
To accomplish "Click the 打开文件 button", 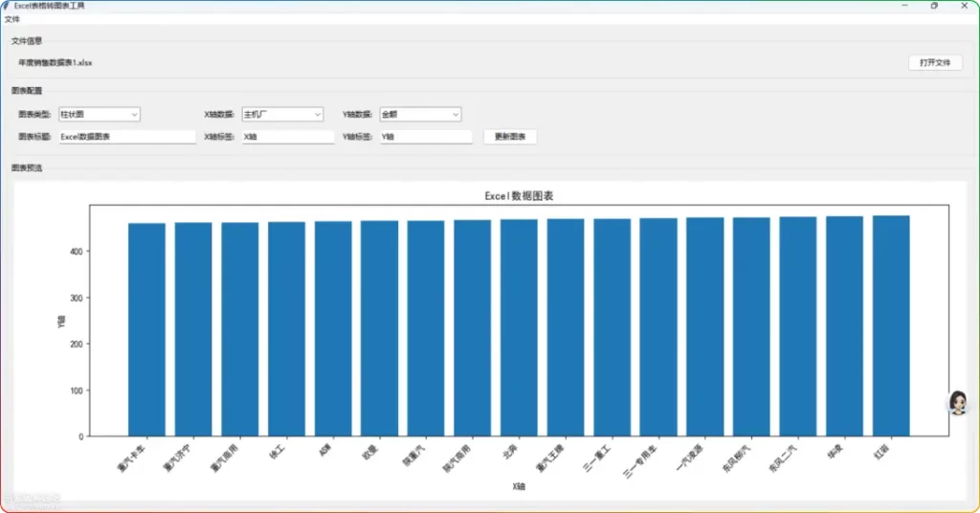I will (935, 62).
